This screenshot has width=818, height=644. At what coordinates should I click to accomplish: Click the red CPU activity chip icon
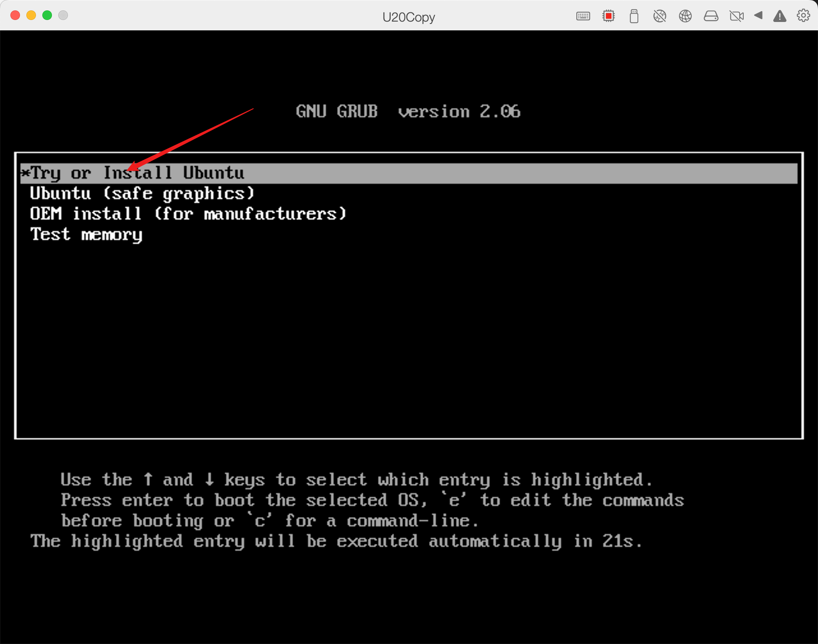tap(609, 16)
